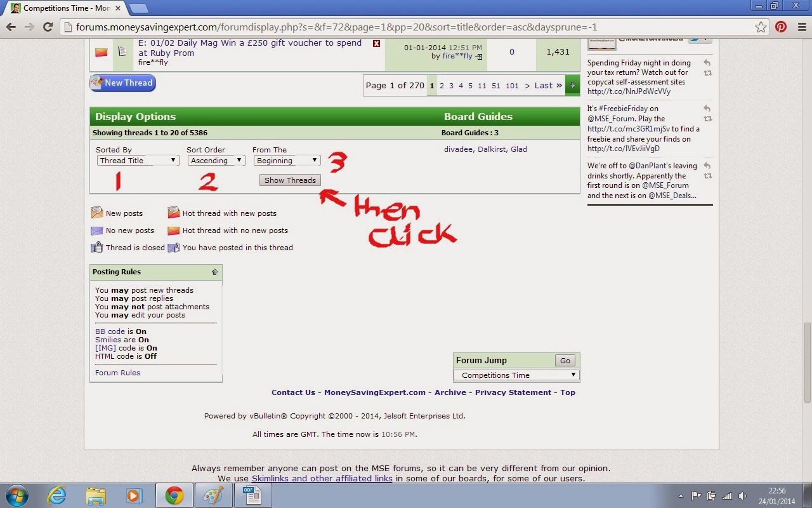The height and width of the screenshot is (508, 812).
Task: Open the Forum Rules link
Action: (x=117, y=373)
